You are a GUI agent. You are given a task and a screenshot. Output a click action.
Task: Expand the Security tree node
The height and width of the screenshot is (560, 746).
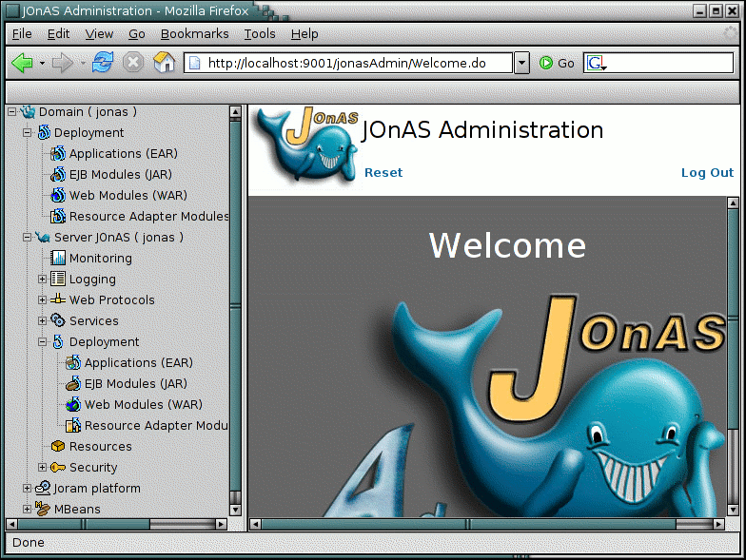pyautogui.click(x=42, y=468)
